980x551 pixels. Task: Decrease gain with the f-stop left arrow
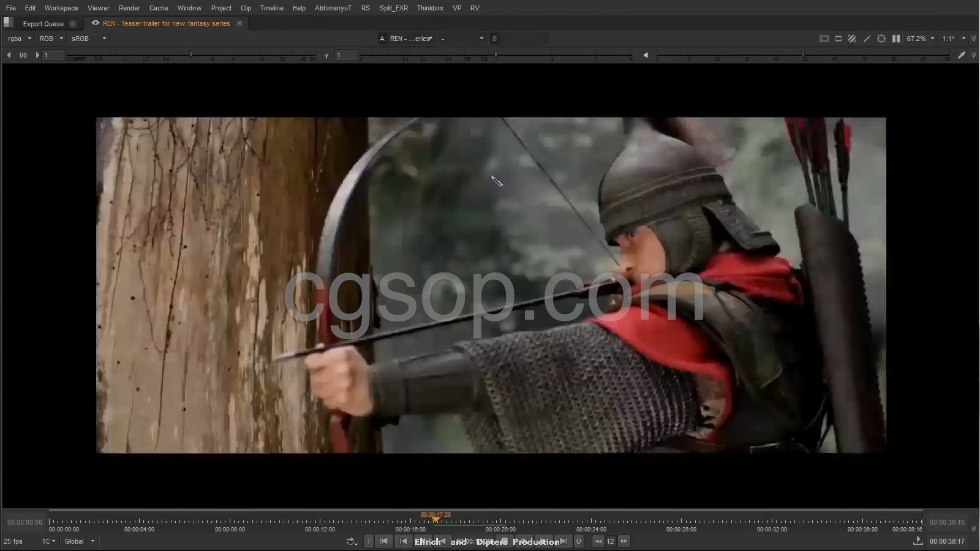coord(9,55)
